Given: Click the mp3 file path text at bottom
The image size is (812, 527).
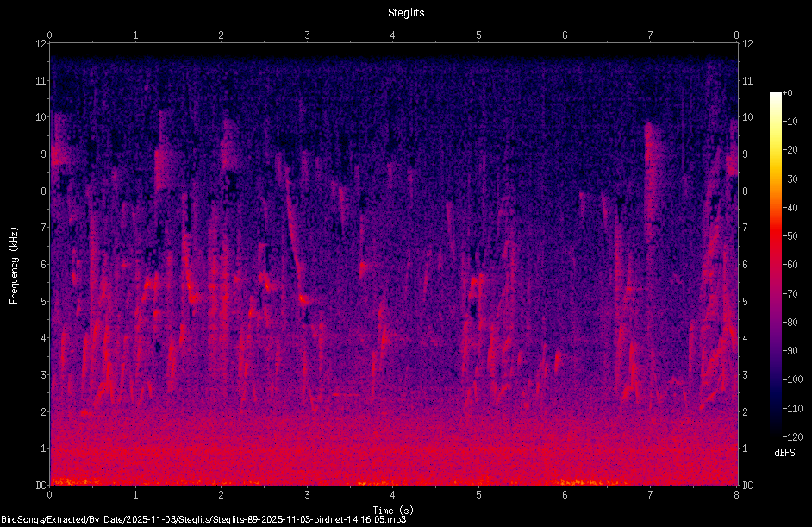Looking at the screenshot, I should point(203,520).
